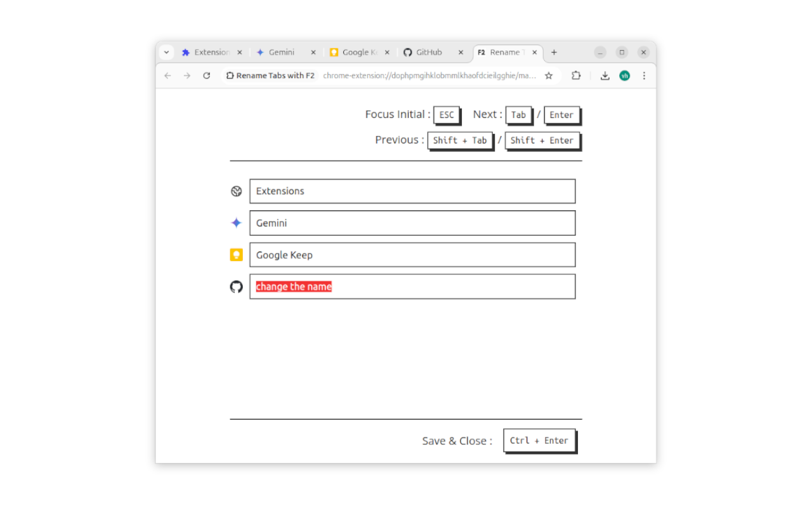Click the 'Focus Initial :' label

coord(398,114)
